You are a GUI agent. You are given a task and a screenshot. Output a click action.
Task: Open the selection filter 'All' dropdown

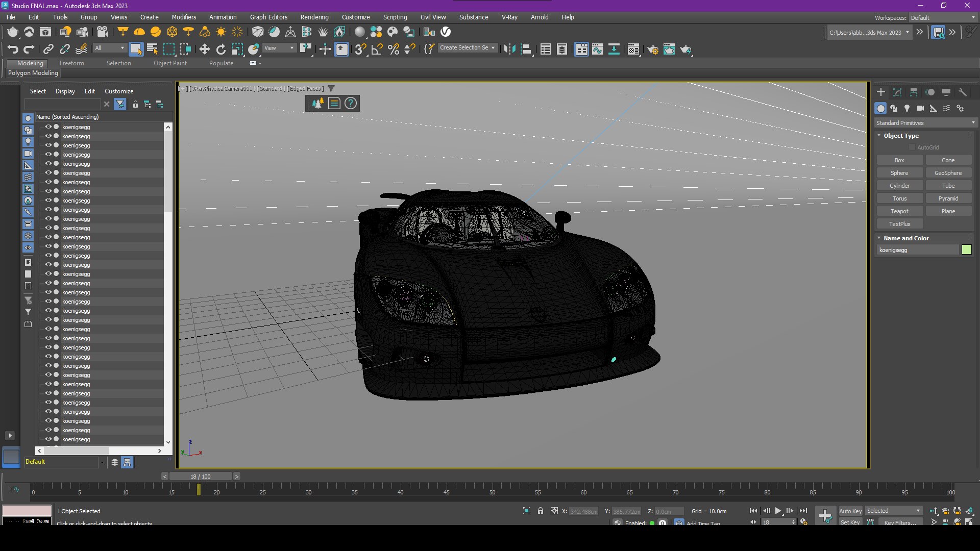click(x=109, y=48)
